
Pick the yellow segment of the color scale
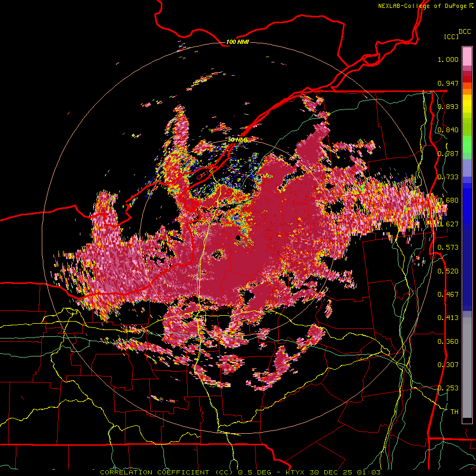tap(467, 104)
